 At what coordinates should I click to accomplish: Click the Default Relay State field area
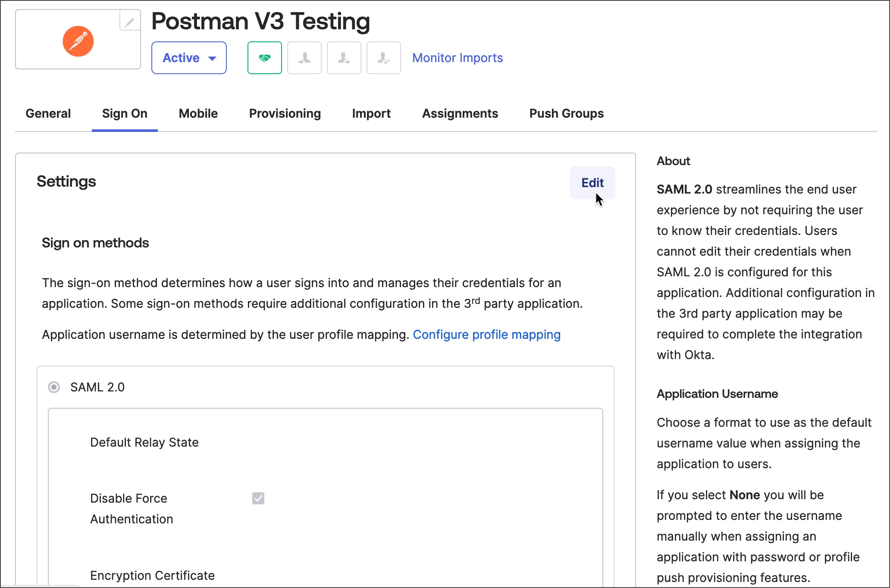coord(144,442)
